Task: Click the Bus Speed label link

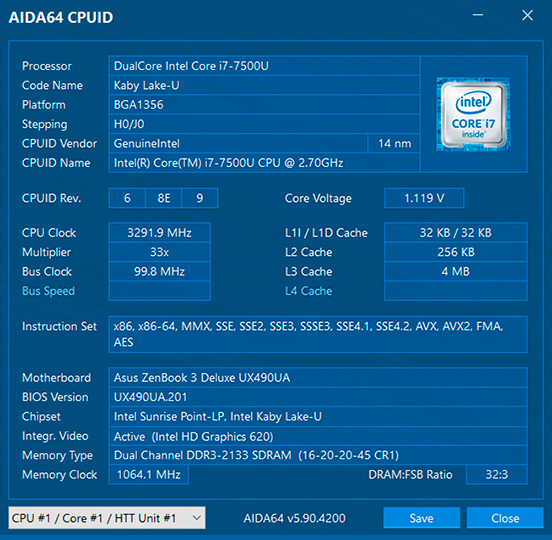Action: [49, 291]
